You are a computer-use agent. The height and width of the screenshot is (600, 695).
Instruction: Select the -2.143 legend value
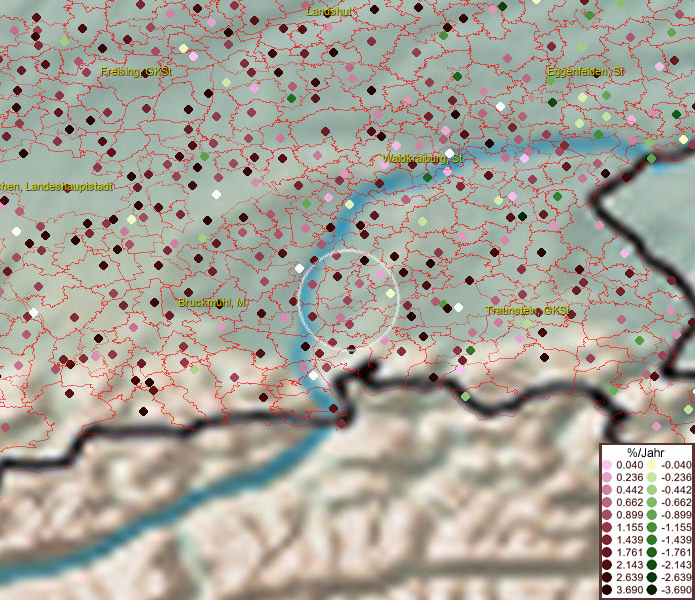tap(676, 565)
